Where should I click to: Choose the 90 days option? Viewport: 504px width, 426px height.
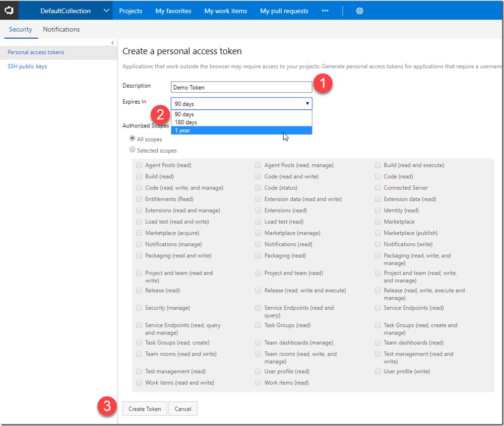click(241, 114)
